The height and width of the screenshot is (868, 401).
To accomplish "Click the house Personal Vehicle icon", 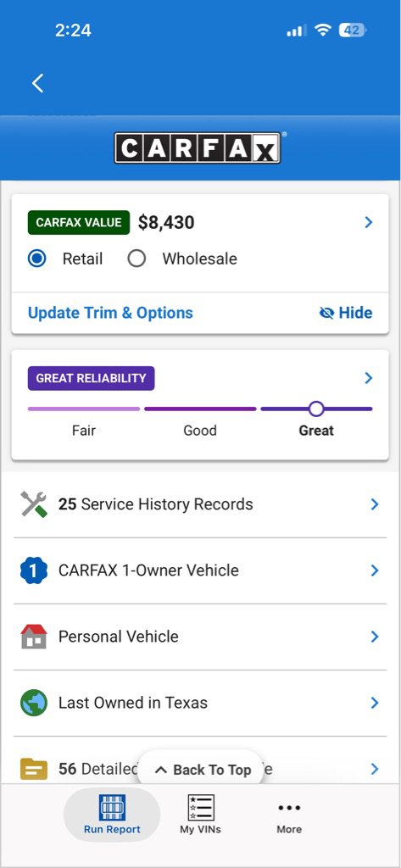I will pos(34,637).
